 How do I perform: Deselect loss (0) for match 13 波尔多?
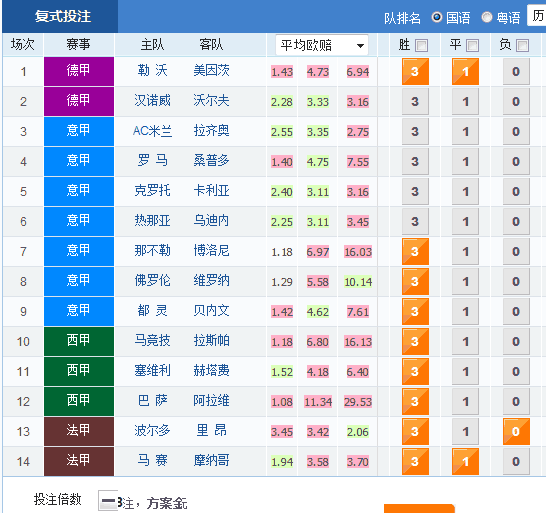click(x=516, y=431)
